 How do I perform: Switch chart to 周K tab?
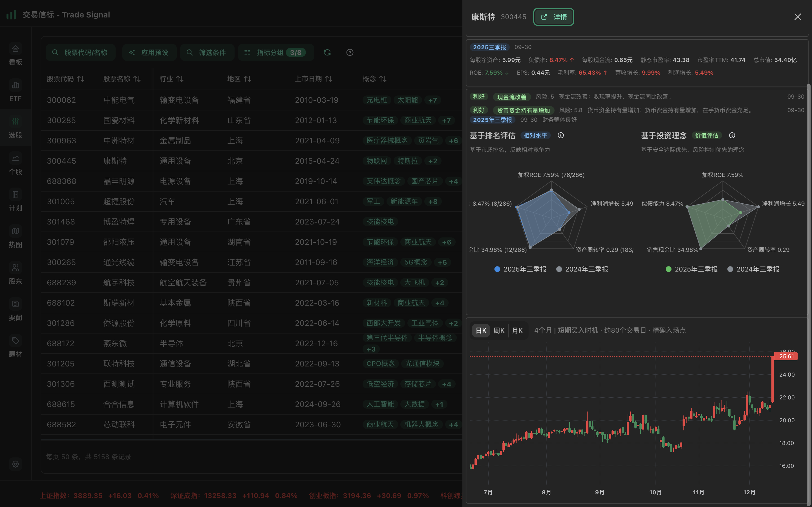(499, 331)
